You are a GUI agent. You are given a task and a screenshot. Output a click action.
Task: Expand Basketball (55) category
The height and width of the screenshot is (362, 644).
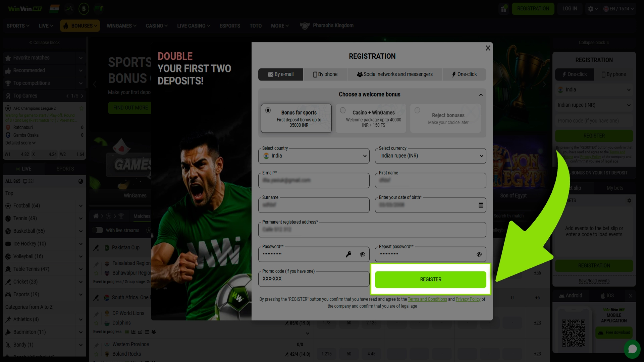click(x=80, y=231)
